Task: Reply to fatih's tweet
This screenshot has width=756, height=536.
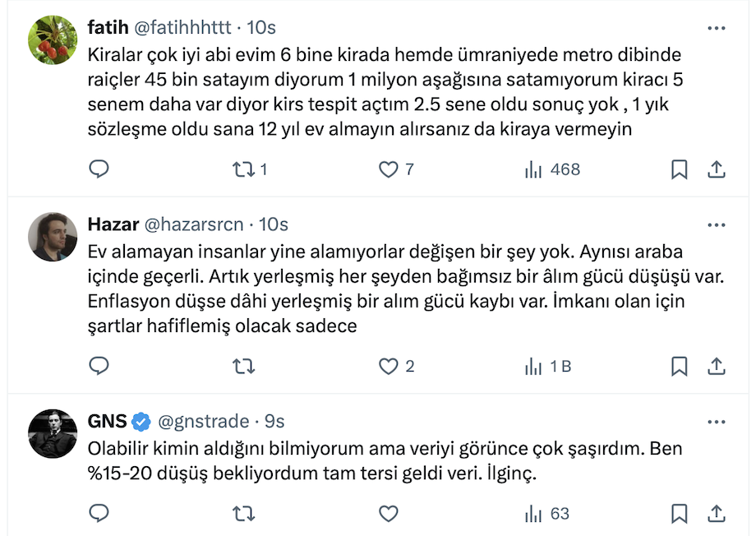Action: [x=99, y=169]
